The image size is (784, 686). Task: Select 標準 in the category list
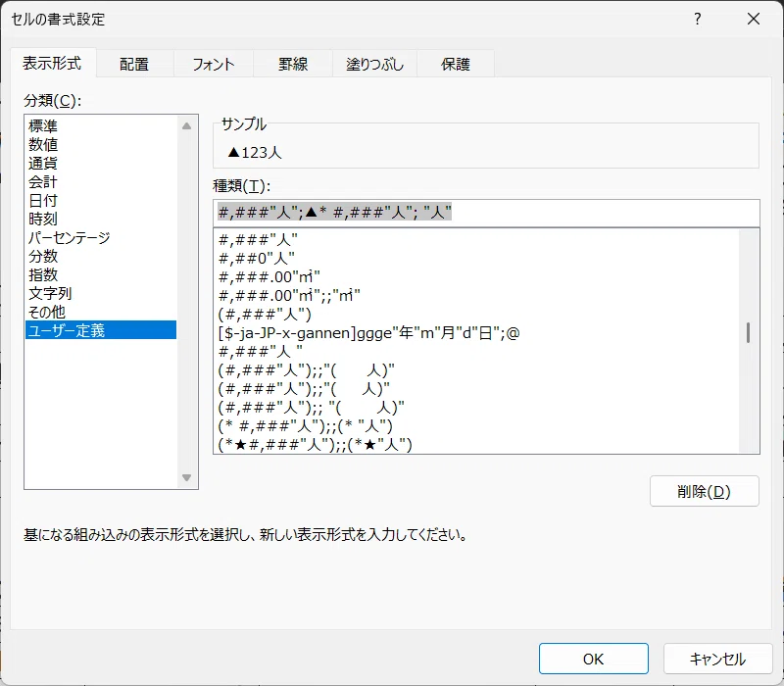point(101,125)
